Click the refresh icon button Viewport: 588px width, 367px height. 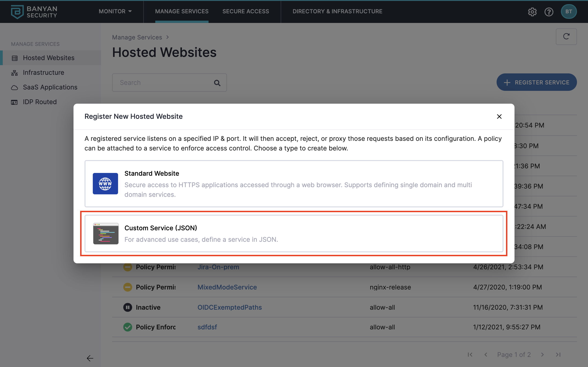[566, 37]
